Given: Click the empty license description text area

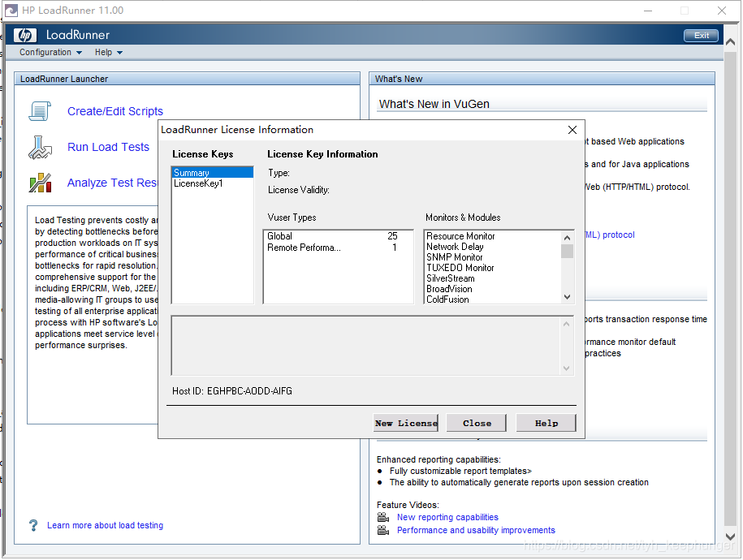Looking at the screenshot, I should pos(366,346).
